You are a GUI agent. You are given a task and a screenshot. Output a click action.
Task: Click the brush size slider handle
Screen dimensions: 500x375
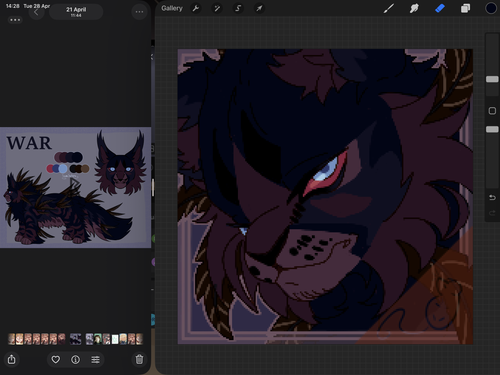point(492,79)
